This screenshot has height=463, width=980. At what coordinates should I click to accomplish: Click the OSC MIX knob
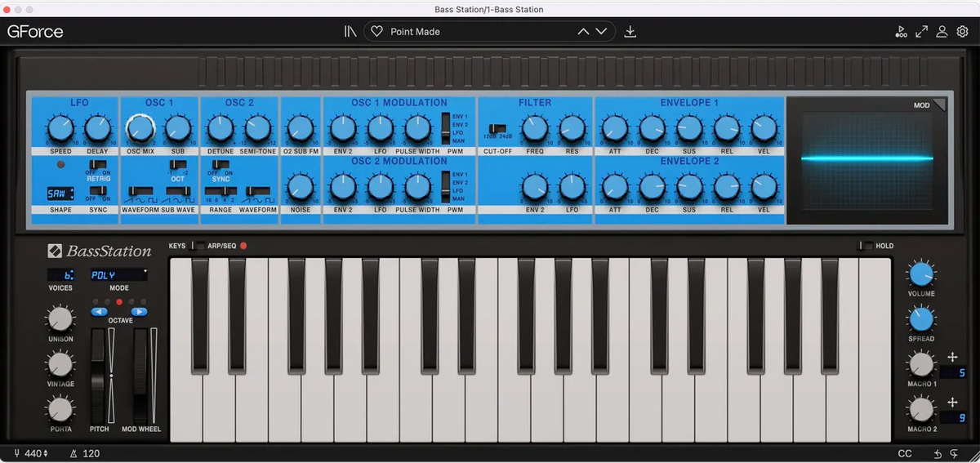tap(139, 128)
